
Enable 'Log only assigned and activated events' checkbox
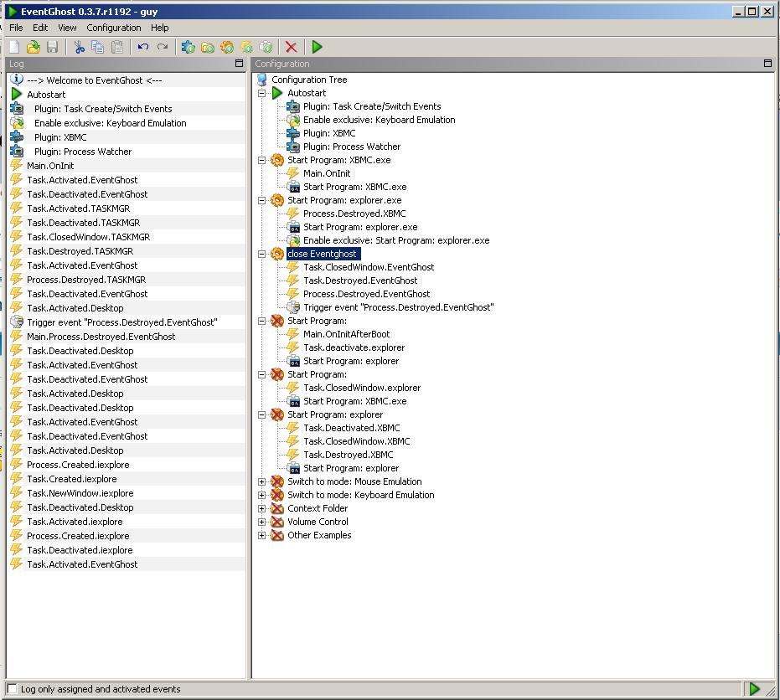pos(12,689)
